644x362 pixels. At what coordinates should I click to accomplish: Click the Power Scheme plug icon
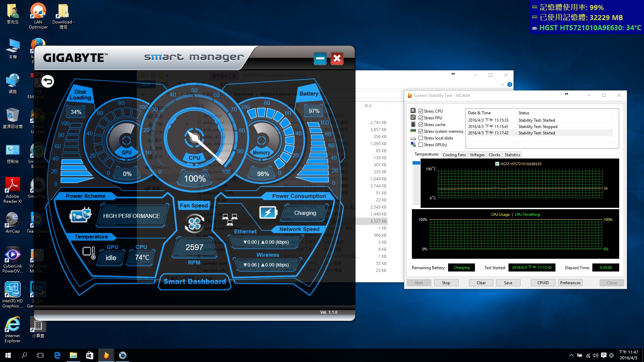point(80,215)
